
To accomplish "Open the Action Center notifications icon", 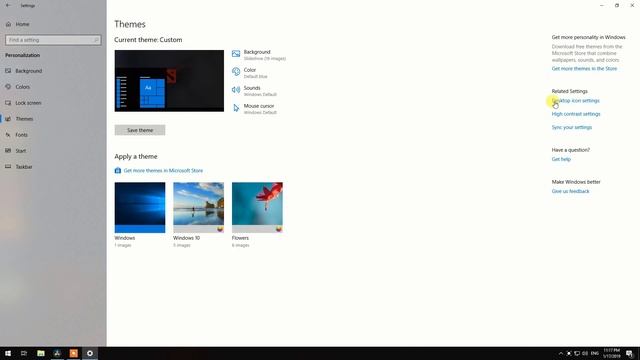I will pyautogui.click(x=630, y=353).
